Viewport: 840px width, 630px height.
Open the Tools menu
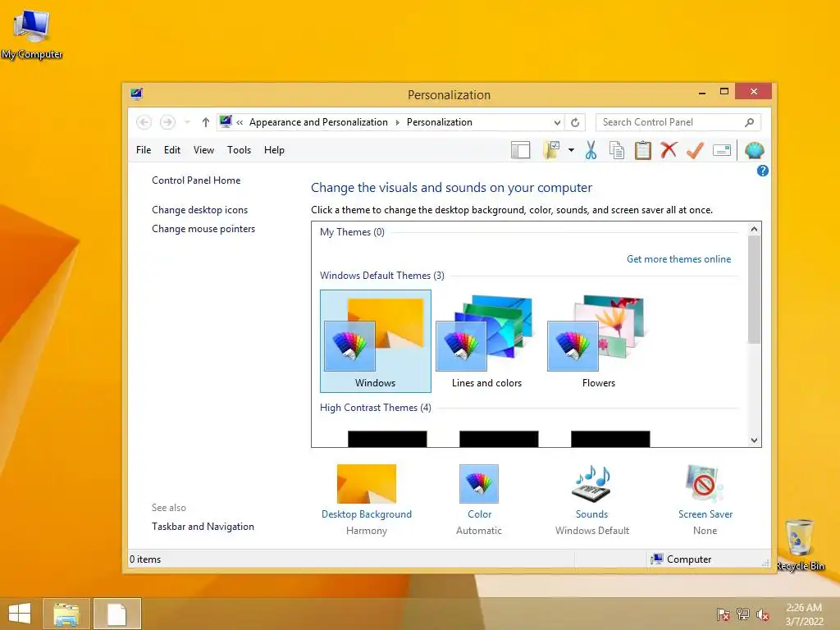pos(239,150)
